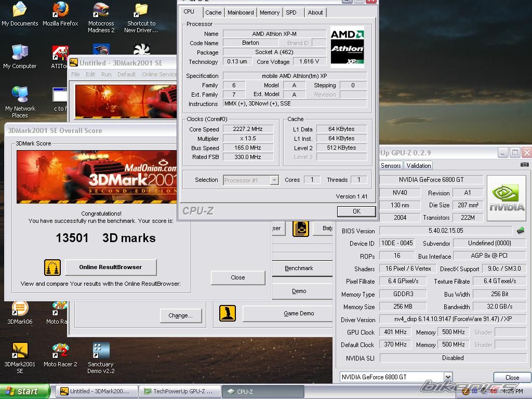Open the SPD tab in CPU-Z
Screen dimensions: 532x399
click(291, 12)
